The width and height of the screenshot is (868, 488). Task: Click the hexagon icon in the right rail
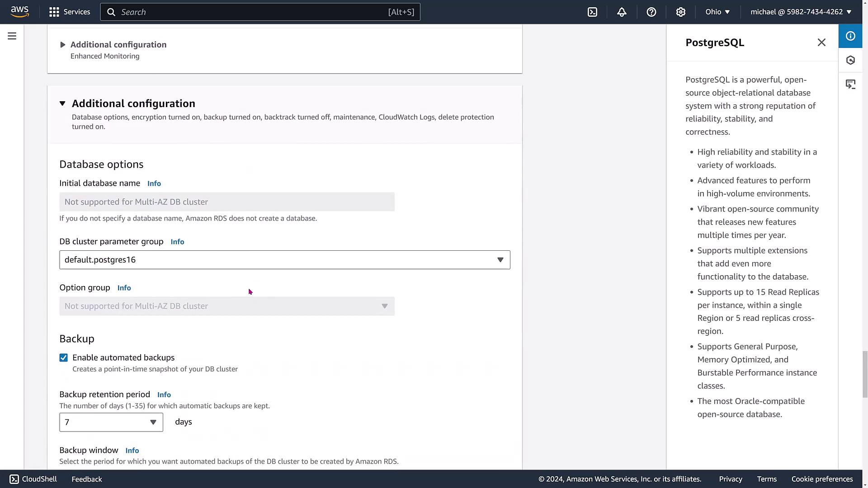coord(850,60)
